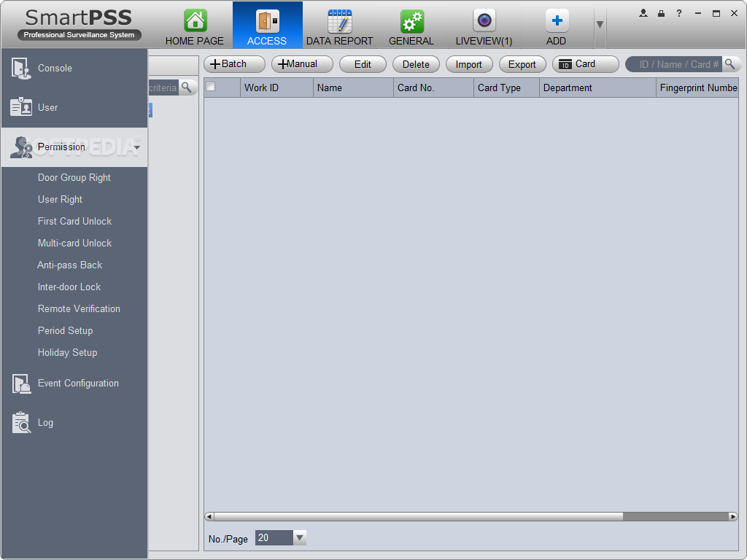Click the Log sidebar icon
This screenshot has width=747, height=560.
coord(21,422)
